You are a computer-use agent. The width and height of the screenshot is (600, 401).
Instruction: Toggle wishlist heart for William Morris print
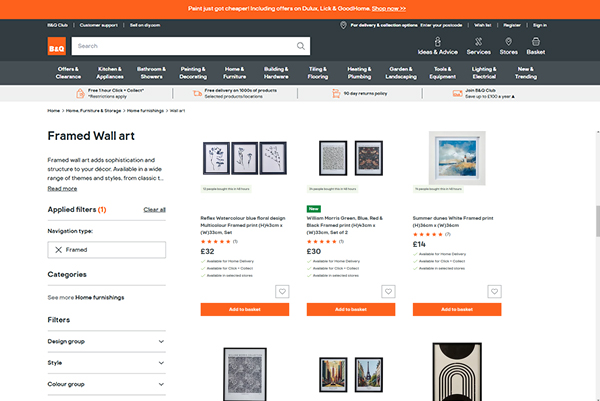[388, 292]
